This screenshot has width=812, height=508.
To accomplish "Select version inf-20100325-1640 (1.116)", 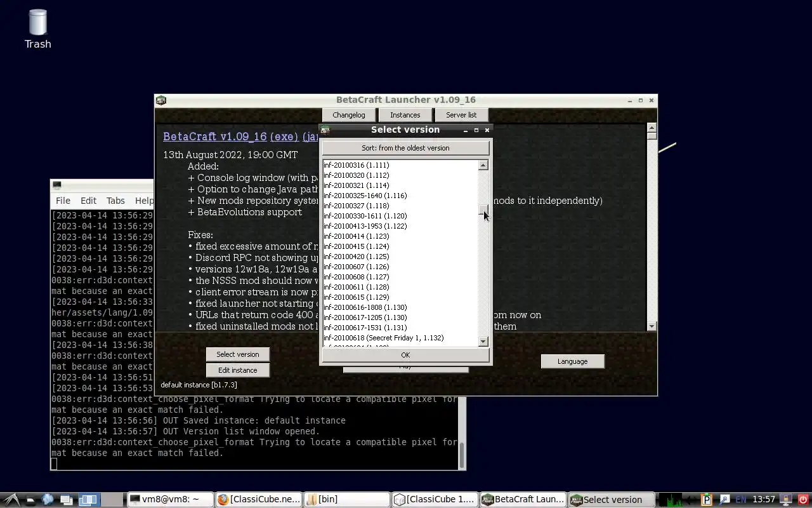I will [x=400, y=196].
